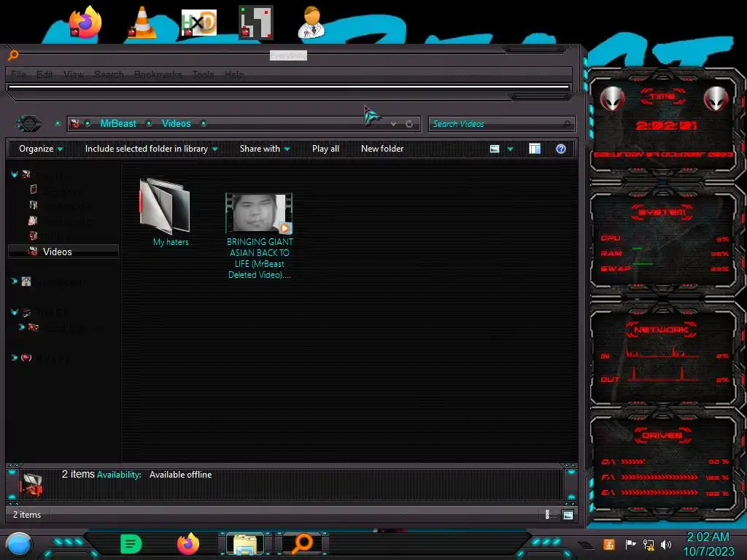Expand the Videos breadcrumb arrow
Screen dimensions: 747x560
click(x=204, y=124)
